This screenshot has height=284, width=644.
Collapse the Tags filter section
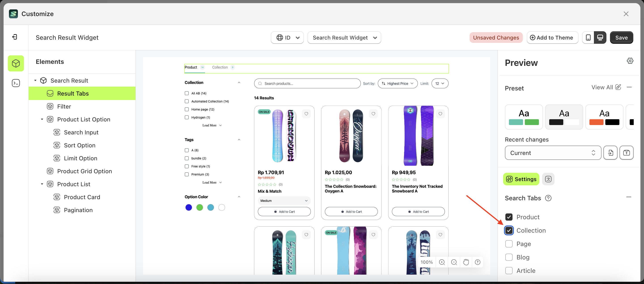[x=239, y=140]
